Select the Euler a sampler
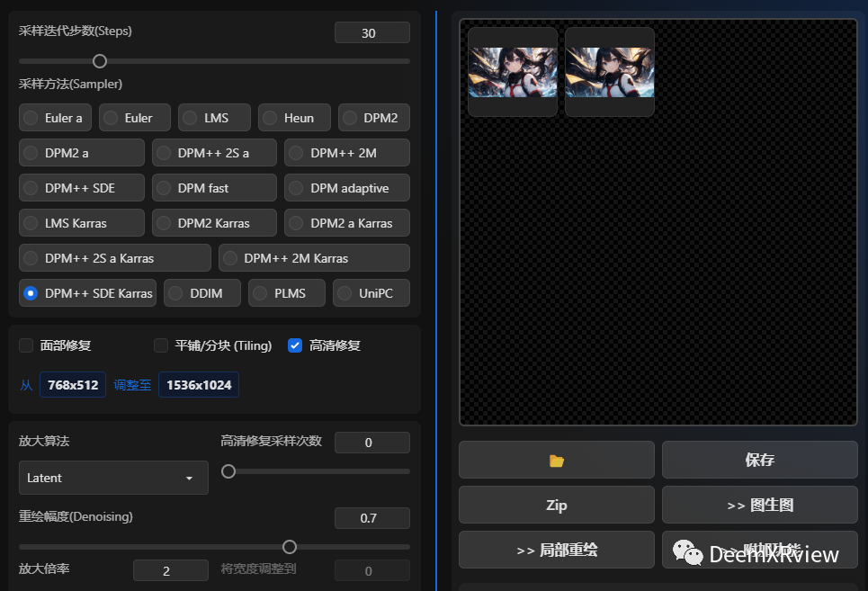The width and height of the screenshot is (868, 591). point(55,117)
